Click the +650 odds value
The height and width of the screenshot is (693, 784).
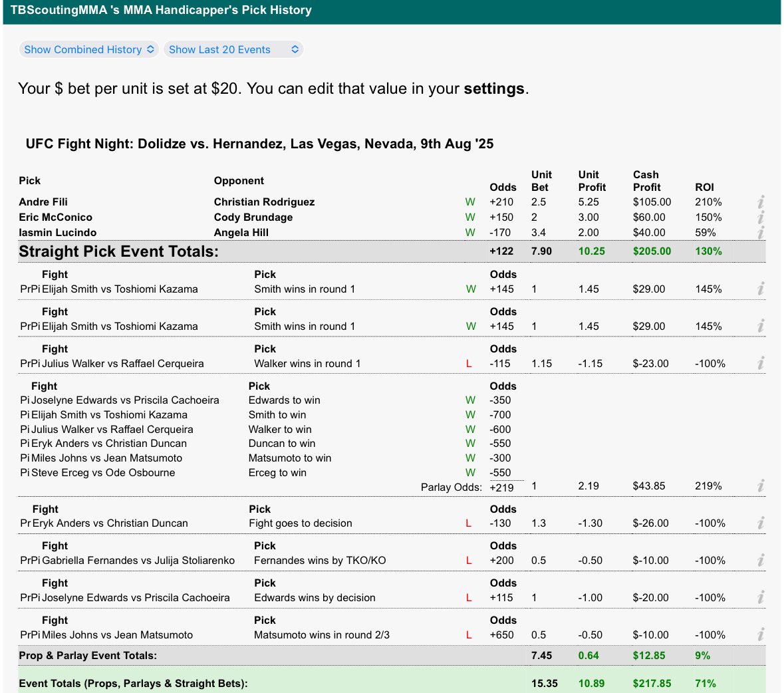501,635
